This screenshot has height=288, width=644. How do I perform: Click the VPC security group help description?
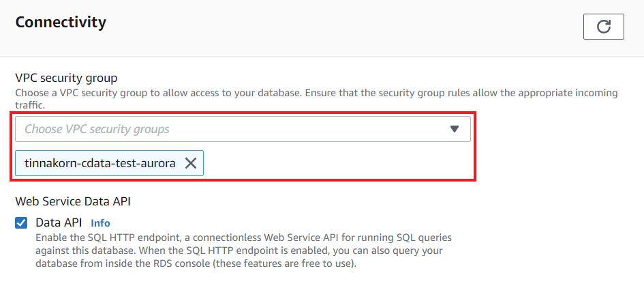point(316,99)
